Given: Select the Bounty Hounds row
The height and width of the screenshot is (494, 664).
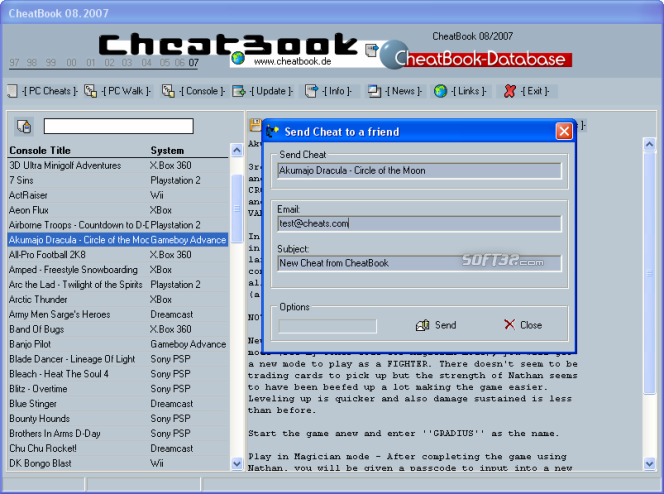Looking at the screenshot, I should pyautogui.click(x=118, y=419).
